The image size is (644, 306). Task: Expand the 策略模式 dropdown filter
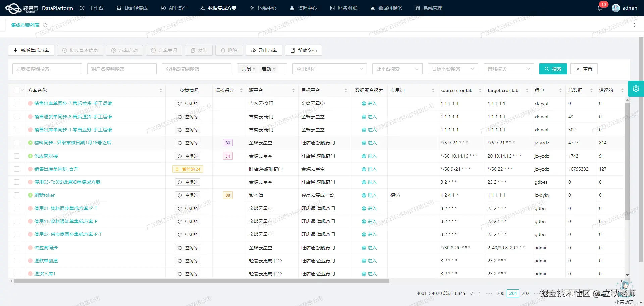[x=508, y=69]
